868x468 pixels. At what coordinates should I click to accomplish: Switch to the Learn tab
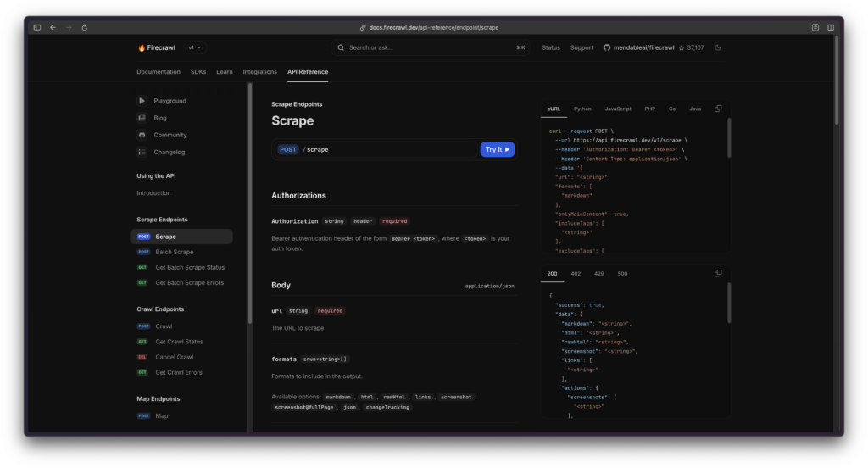[x=224, y=72]
